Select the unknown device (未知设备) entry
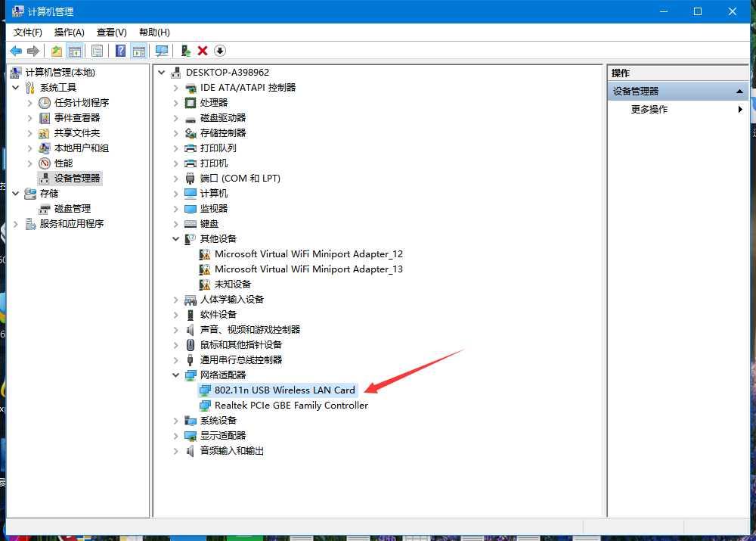This screenshot has width=756, height=541. [233, 284]
